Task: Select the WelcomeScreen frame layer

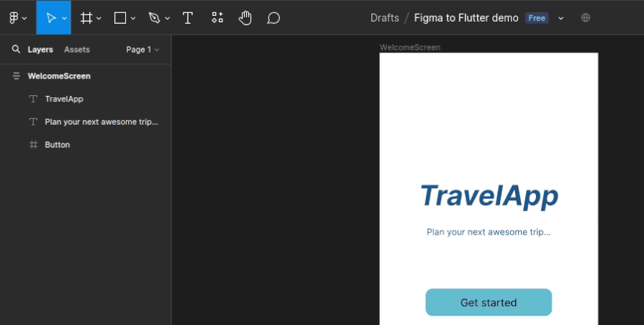Action: pyautogui.click(x=59, y=76)
